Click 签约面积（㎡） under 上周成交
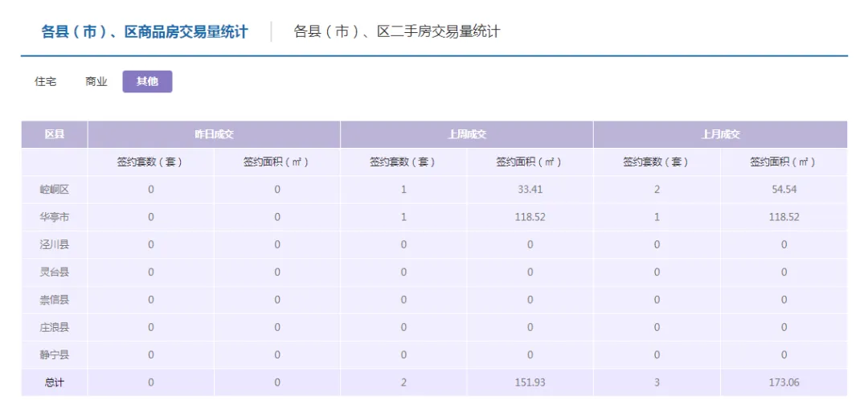Image resolution: width=868 pixels, height=409 pixels. [530, 162]
